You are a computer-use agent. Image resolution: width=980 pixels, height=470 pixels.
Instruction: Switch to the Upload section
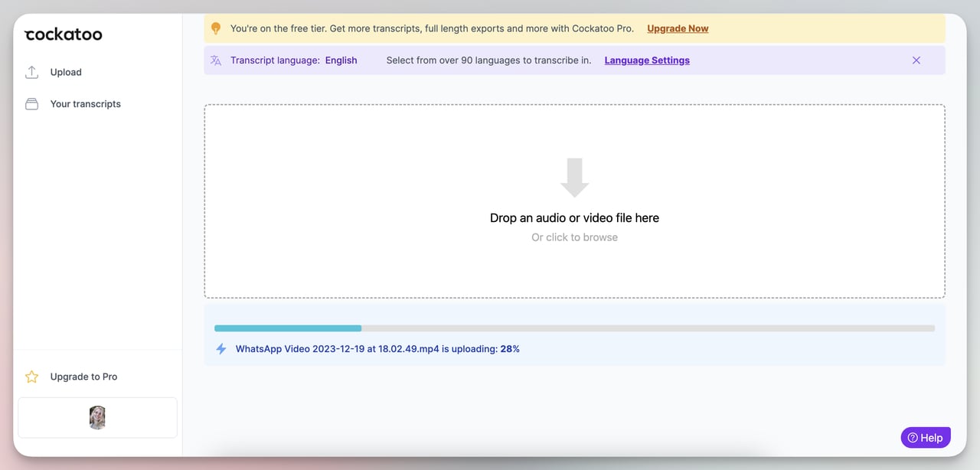tap(66, 71)
